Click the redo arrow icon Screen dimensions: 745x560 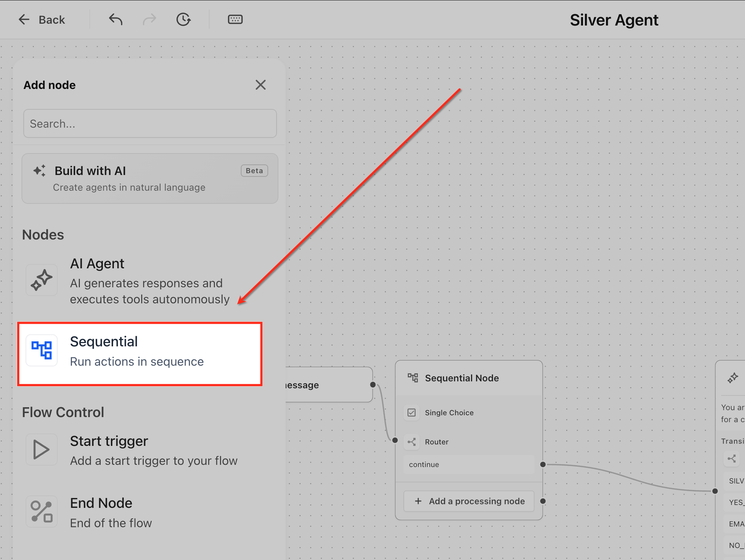point(149,19)
